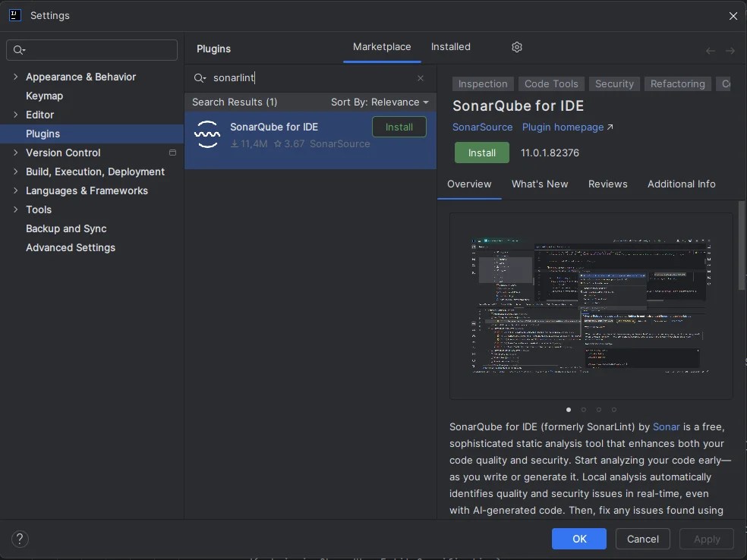Click the SonarQube for IDE plugin logo
747x560 pixels.
(207, 134)
